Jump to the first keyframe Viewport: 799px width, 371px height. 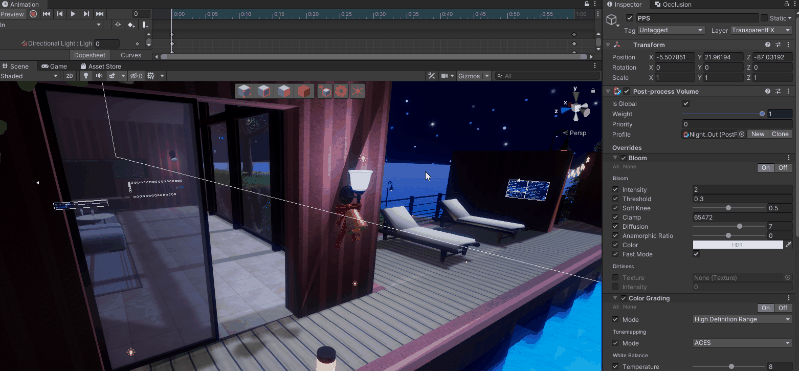tap(46, 14)
